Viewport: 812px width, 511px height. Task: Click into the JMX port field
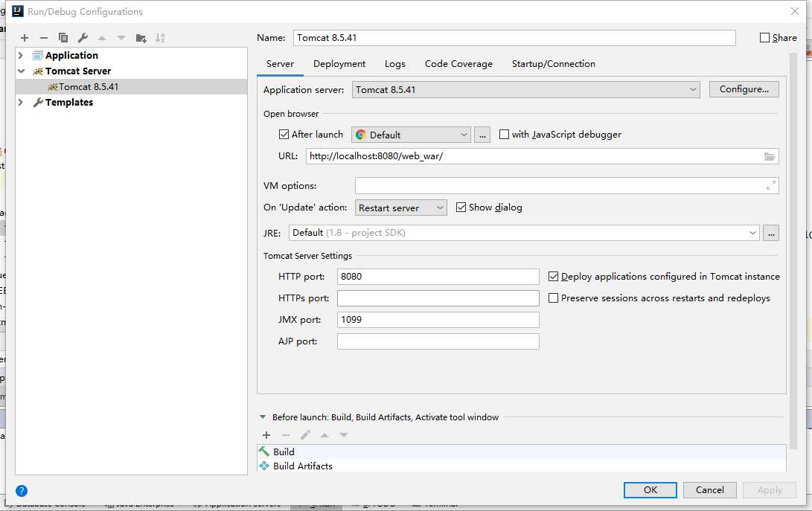click(438, 320)
